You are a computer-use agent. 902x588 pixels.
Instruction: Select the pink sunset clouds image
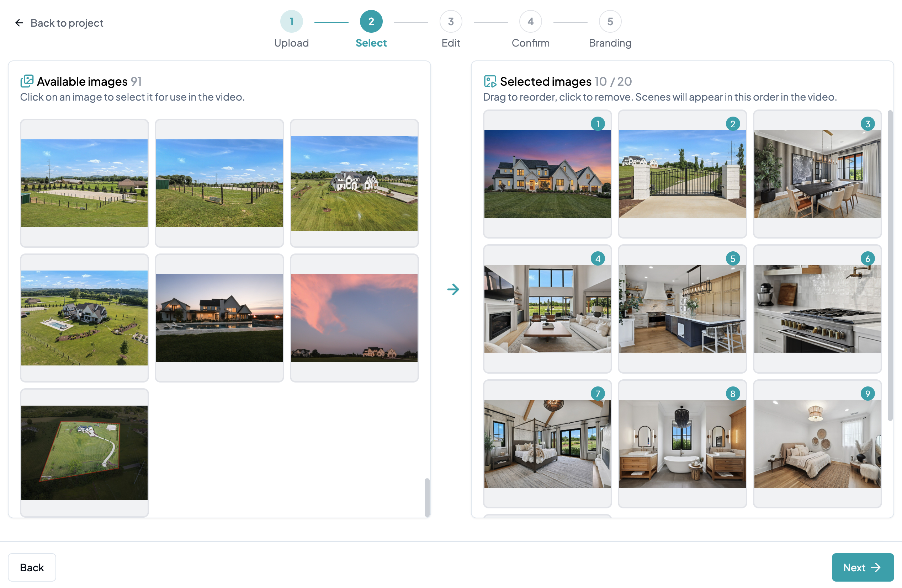354,317
